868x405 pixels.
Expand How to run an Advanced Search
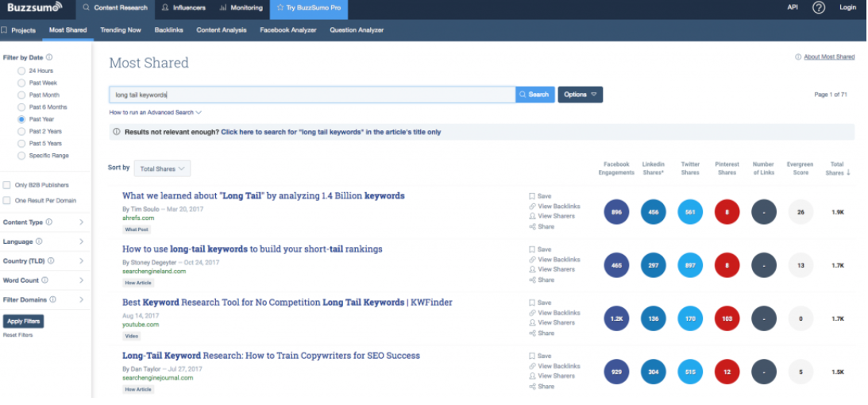pos(155,112)
